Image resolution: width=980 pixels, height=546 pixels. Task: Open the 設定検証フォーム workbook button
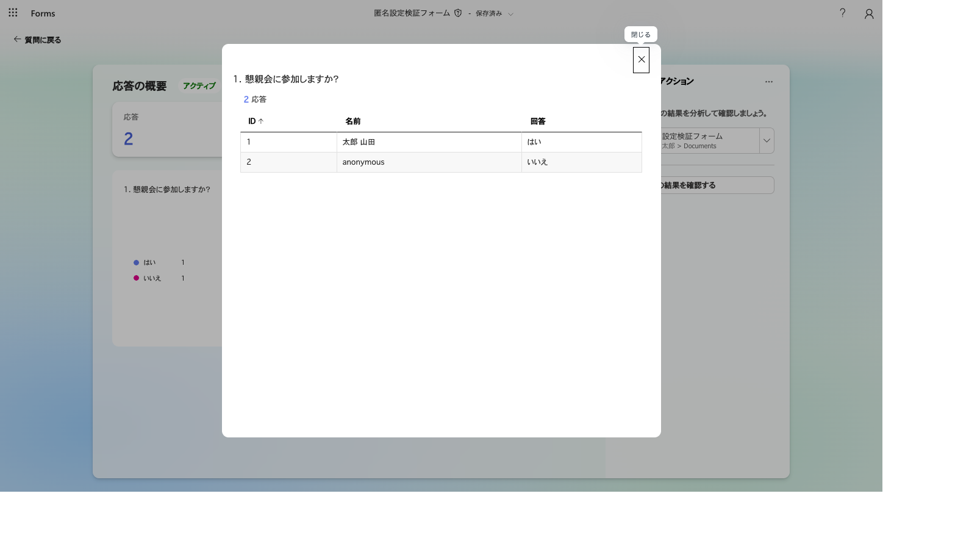710,141
